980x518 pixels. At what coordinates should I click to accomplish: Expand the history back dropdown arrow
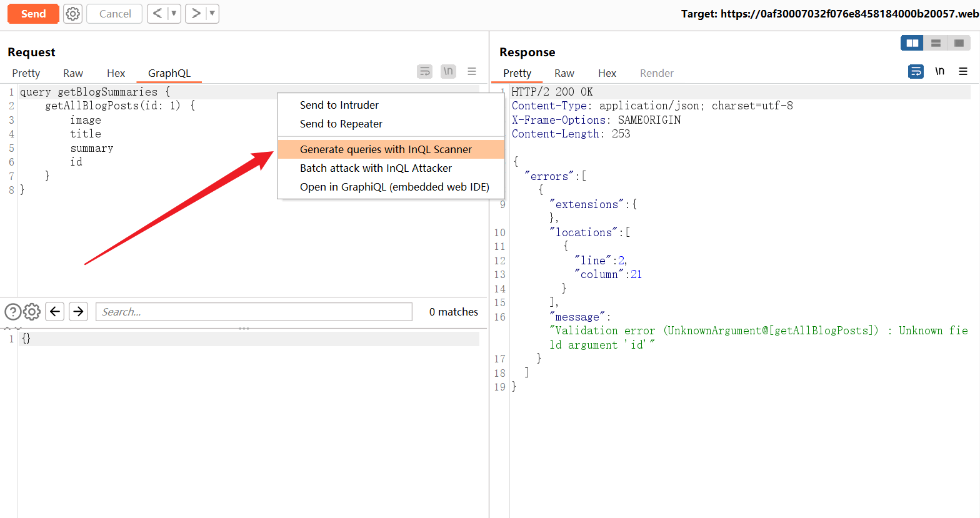coord(174,13)
